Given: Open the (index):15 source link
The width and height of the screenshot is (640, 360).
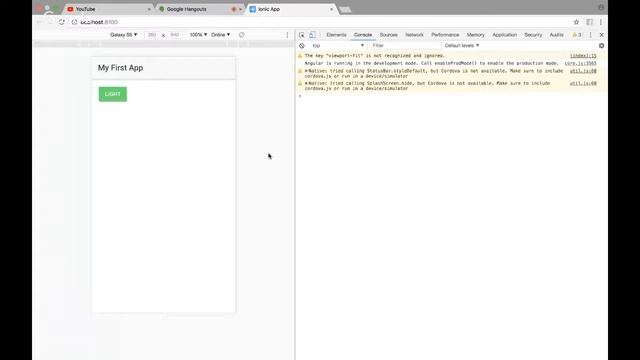Looking at the screenshot, I should coord(583,56).
